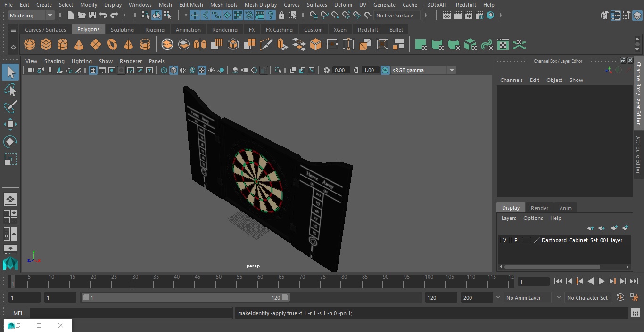
Task: Open a scene with the folder icon
Action: click(82, 16)
